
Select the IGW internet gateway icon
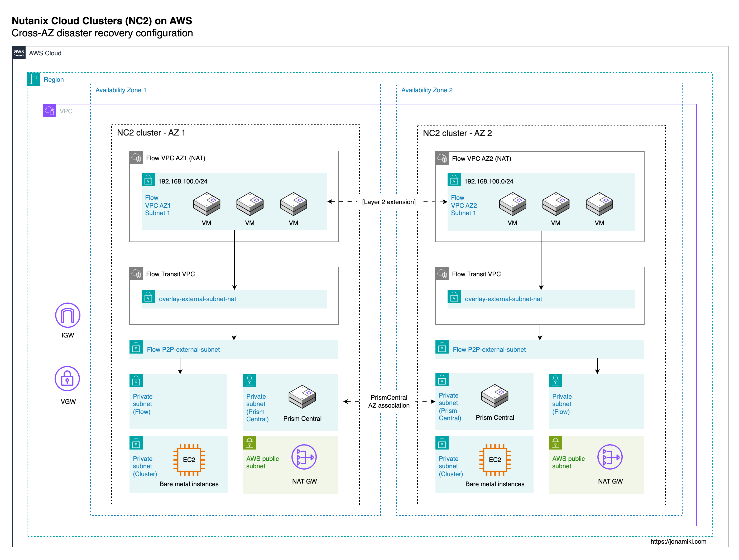pyautogui.click(x=68, y=315)
